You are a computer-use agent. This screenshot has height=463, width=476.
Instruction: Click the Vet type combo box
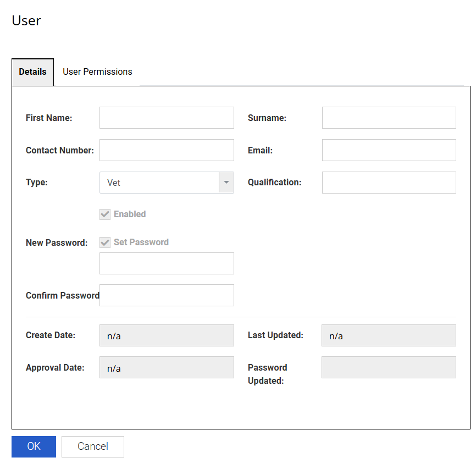tap(159, 183)
